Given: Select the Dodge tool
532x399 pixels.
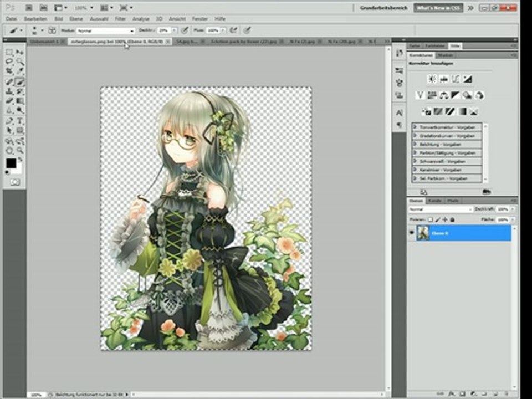Looking at the screenshot, I should coord(20,110).
